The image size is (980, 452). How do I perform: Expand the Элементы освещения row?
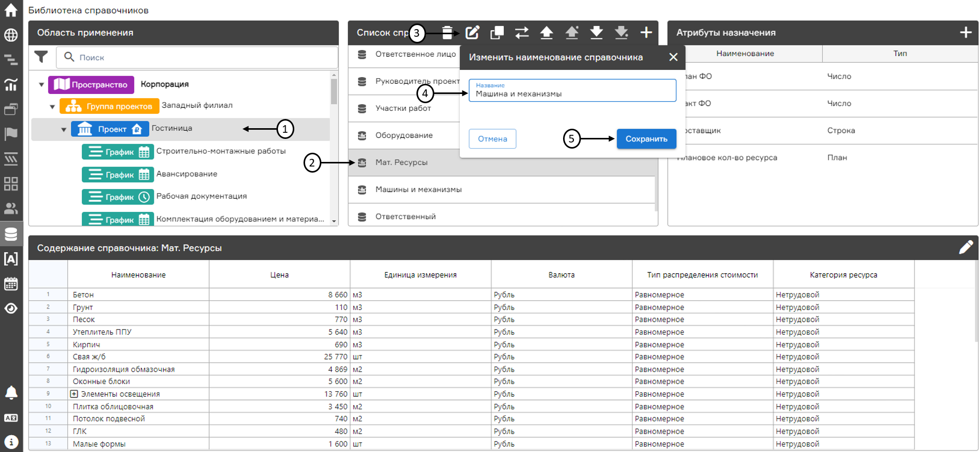[x=74, y=394]
